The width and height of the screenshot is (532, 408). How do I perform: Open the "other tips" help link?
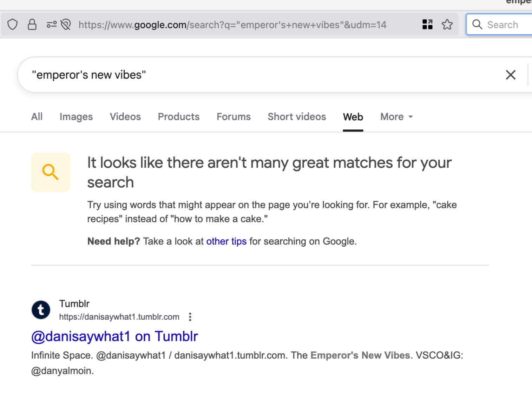(x=226, y=241)
